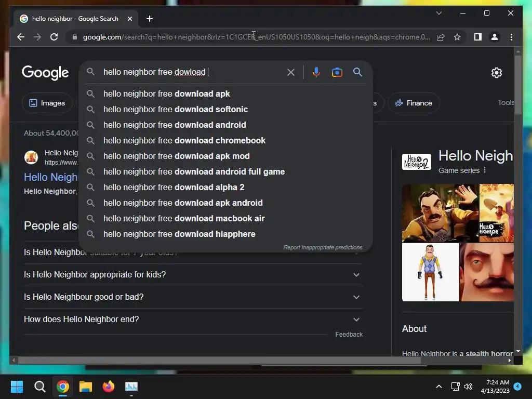Open the neighbor standing figure image
Screen dimensions: 532x399
(430, 272)
